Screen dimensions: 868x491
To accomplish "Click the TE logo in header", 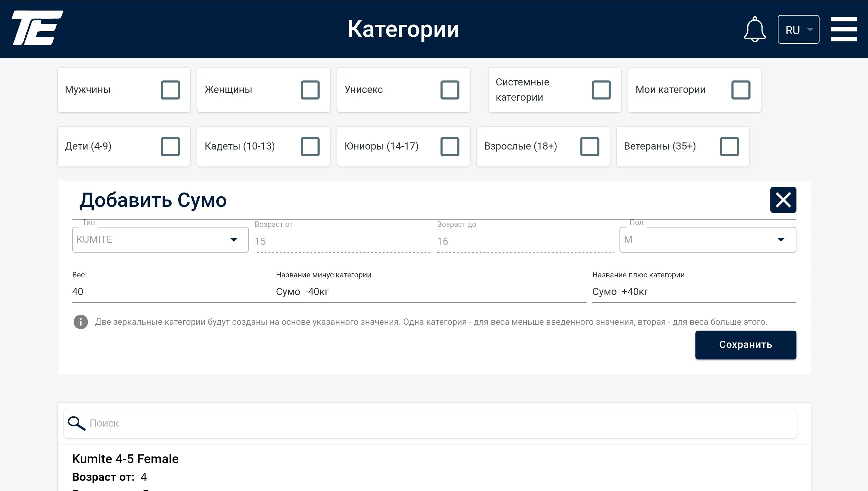I will click(x=37, y=28).
